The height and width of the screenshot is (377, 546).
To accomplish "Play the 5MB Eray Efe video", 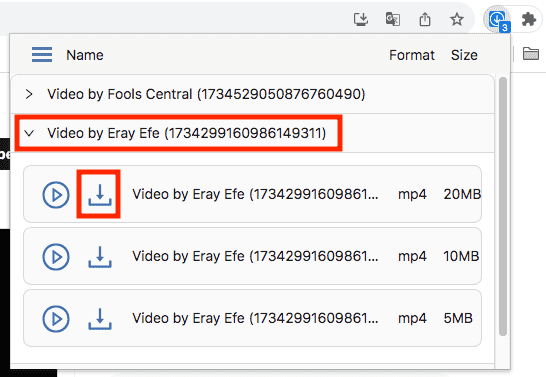I will pyautogui.click(x=56, y=319).
